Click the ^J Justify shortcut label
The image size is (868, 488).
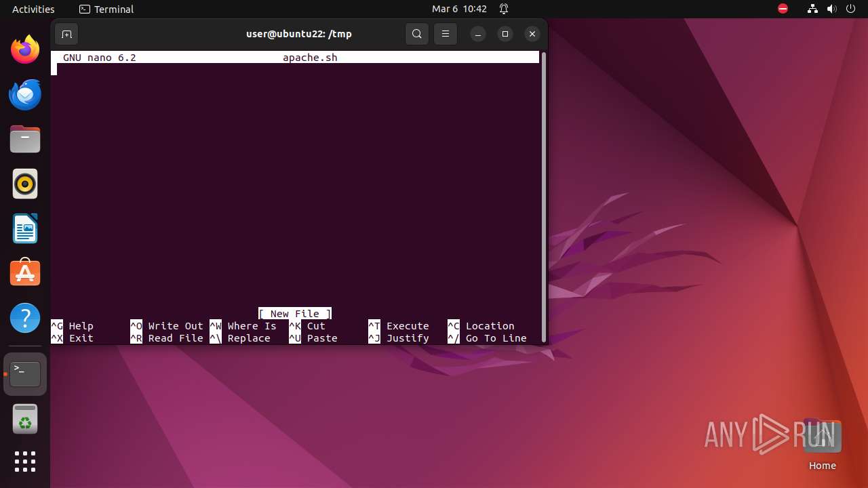tap(399, 338)
